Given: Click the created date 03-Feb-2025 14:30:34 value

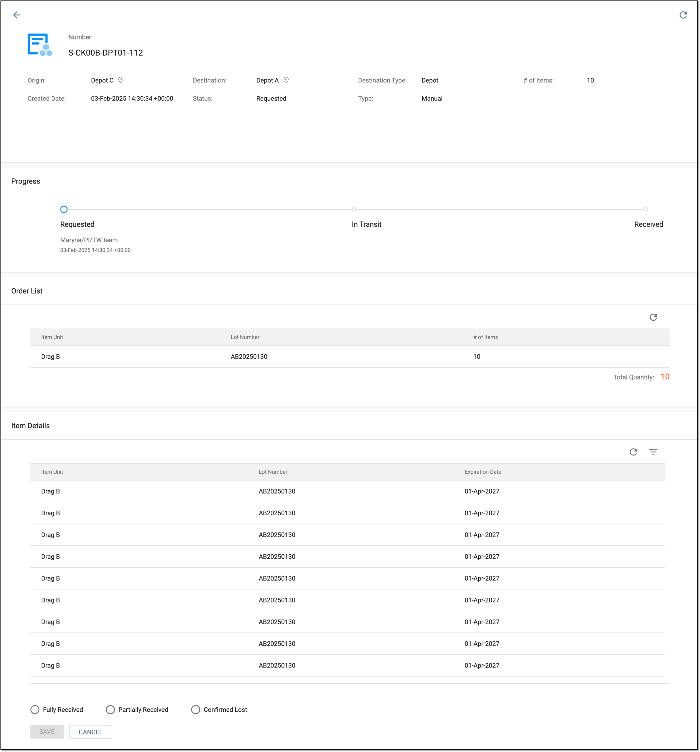Looking at the screenshot, I should [132, 98].
